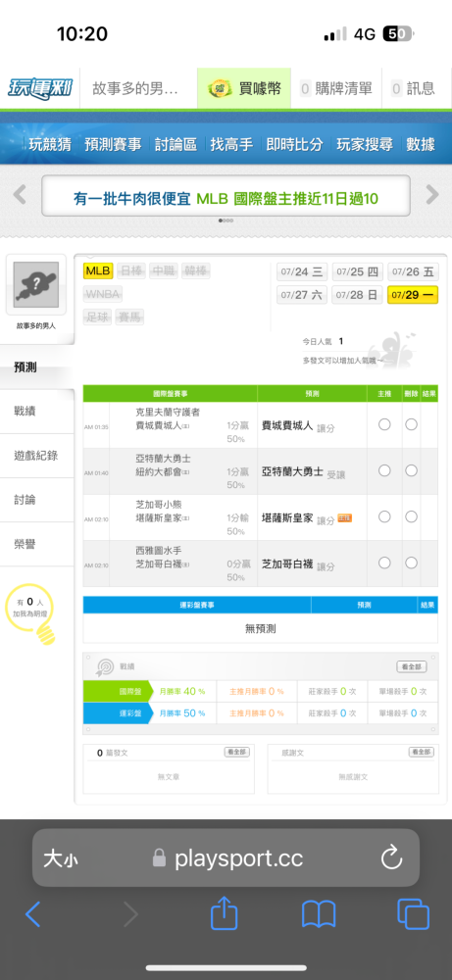Select 主推 radio for 芝加哥白襪 prediction
Screen dimensions: 452x980
(x=384, y=563)
